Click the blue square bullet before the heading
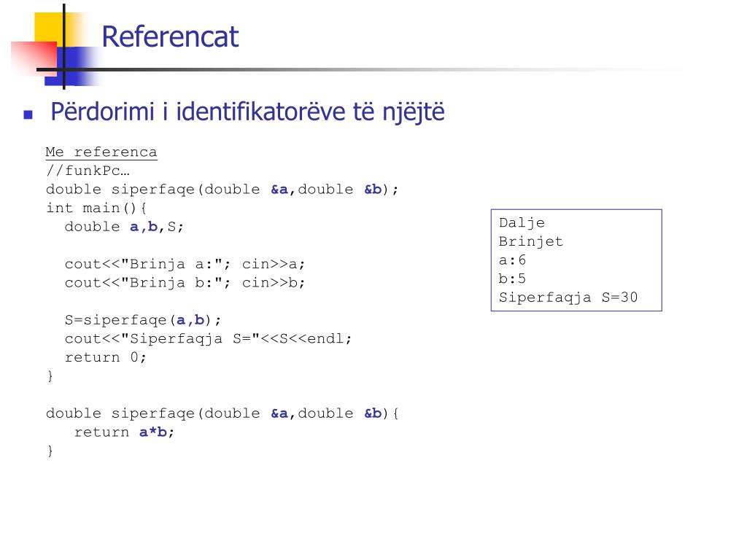Screen dimensions: 747x560 pos(28,114)
